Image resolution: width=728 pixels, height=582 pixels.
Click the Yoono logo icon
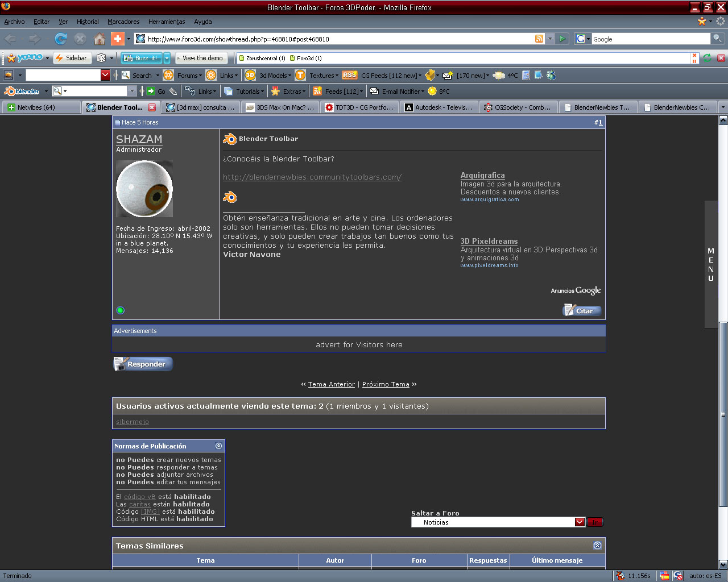coord(25,58)
